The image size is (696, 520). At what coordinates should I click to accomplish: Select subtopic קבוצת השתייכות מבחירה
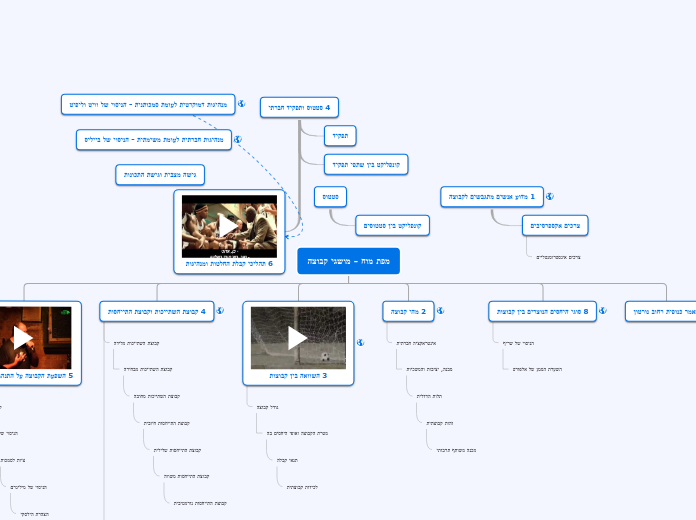[148, 369]
